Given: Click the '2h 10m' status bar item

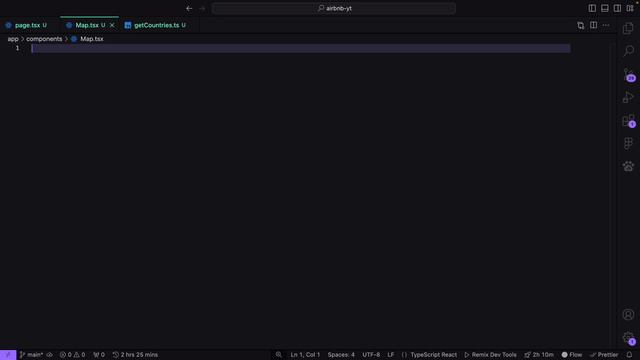Looking at the screenshot, I should point(539,355).
